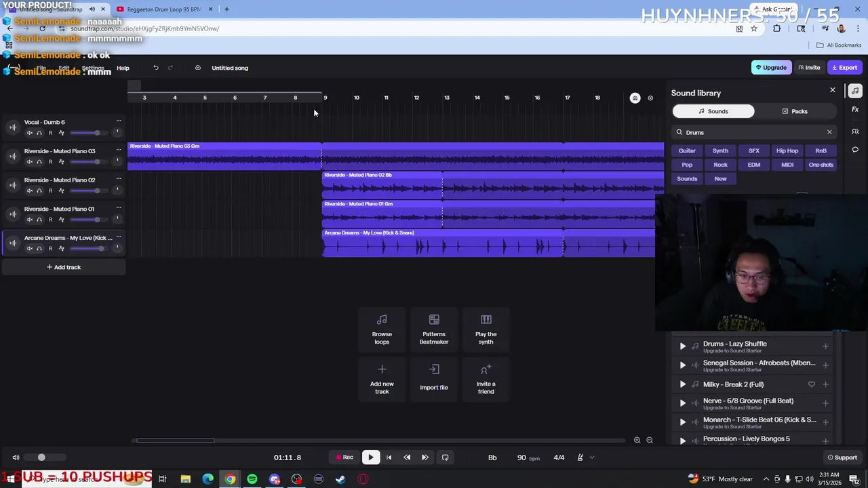Toggle the metronome

(580, 457)
